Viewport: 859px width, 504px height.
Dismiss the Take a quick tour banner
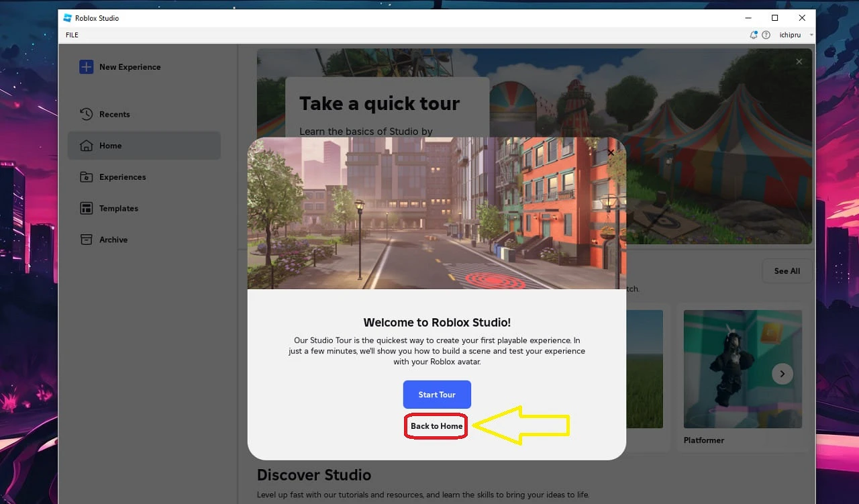[x=799, y=62]
